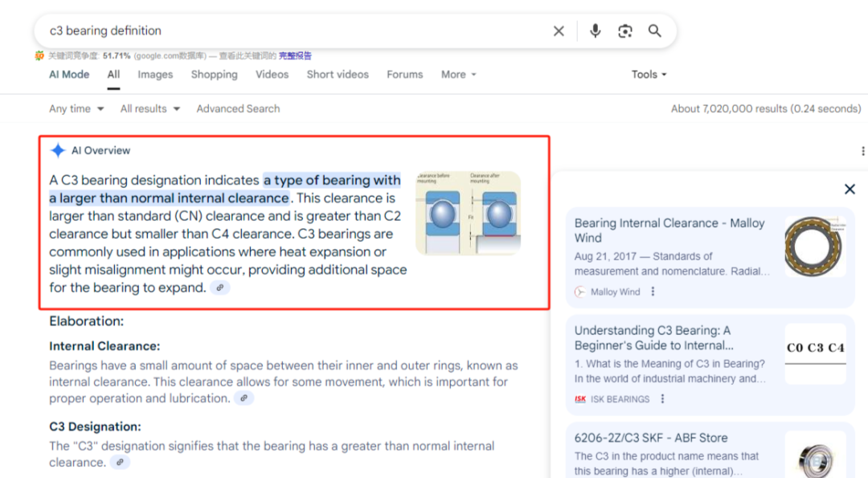The height and width of the screenshot is (478, 868).
Task: Open the Tools dropdown
Action: (648, 74)
